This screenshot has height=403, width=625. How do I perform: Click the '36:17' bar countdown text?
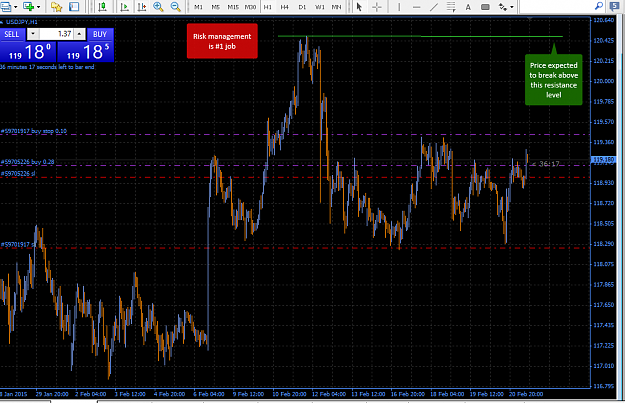549,164
